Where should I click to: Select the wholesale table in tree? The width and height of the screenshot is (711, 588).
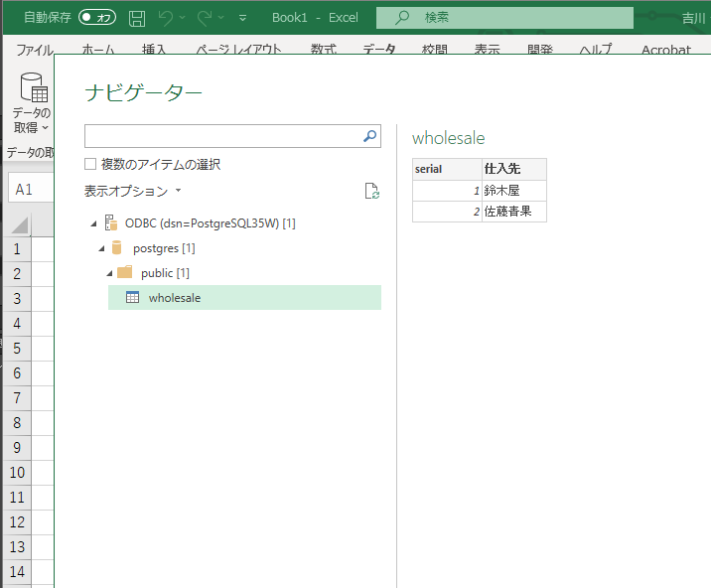(x=175, y=298)
